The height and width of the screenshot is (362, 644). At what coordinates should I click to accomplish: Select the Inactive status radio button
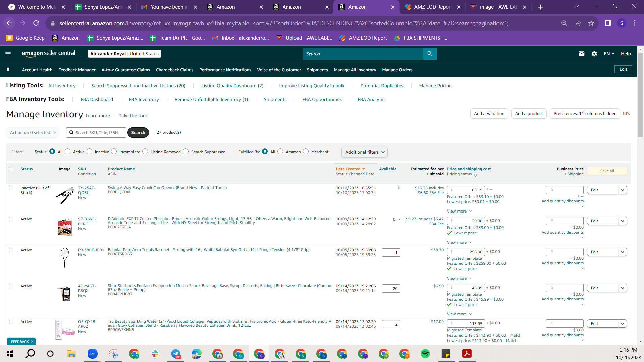point(90,152)
